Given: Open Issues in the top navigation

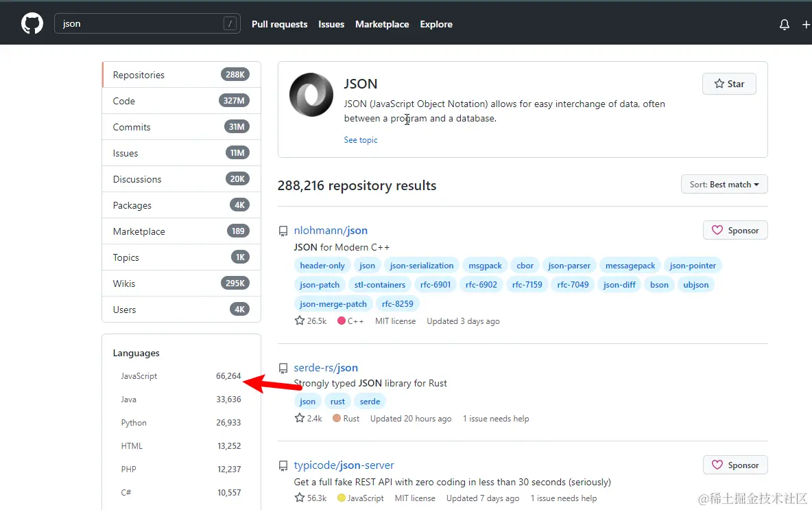Looking at the screenshot, I should click(331, 24).
